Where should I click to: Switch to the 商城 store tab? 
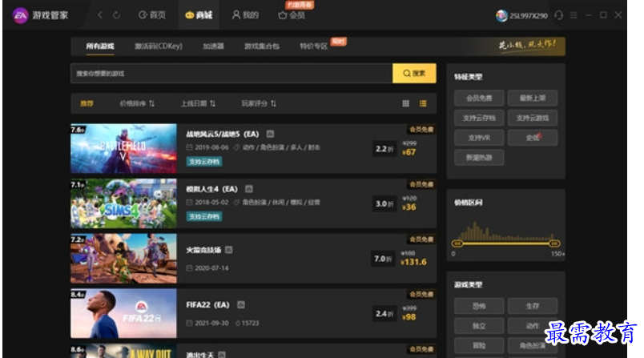pos(199,15)
